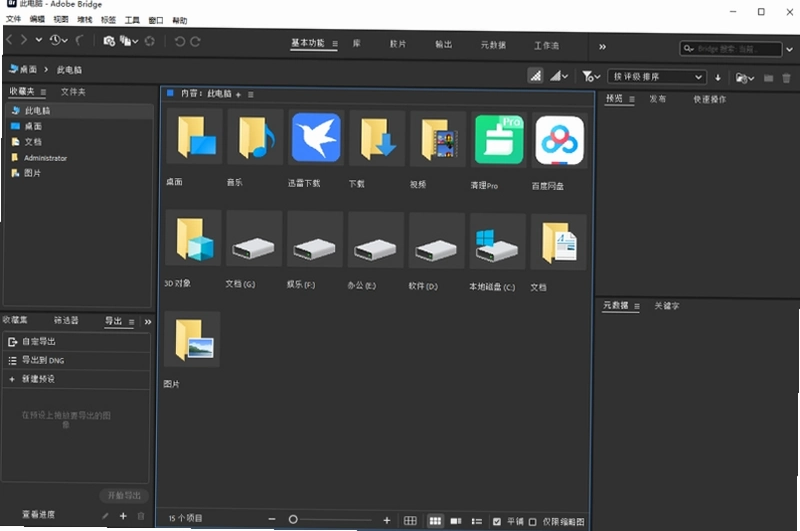Open the funnel filter dropdown
The height and width of the screenshot is (531, 800).
click(591, 77)
